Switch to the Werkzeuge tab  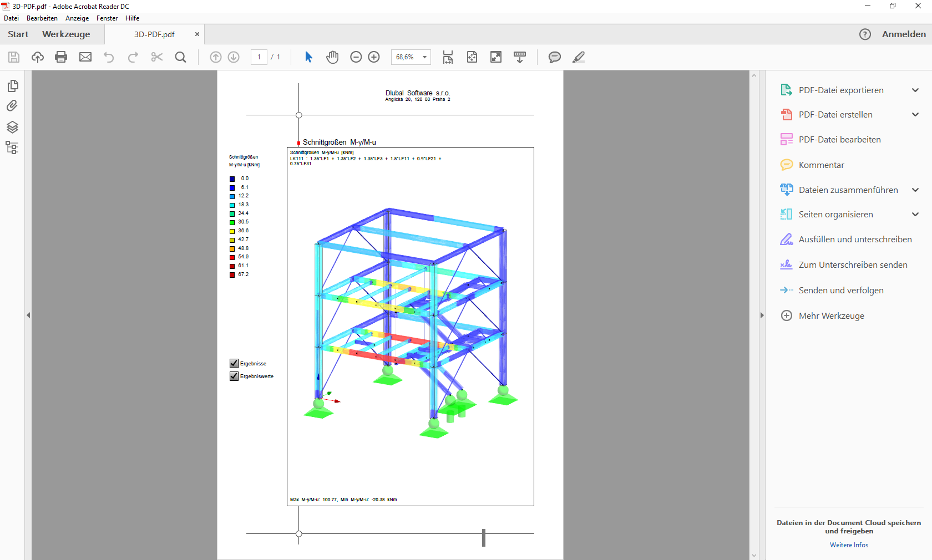click(66, 34)
